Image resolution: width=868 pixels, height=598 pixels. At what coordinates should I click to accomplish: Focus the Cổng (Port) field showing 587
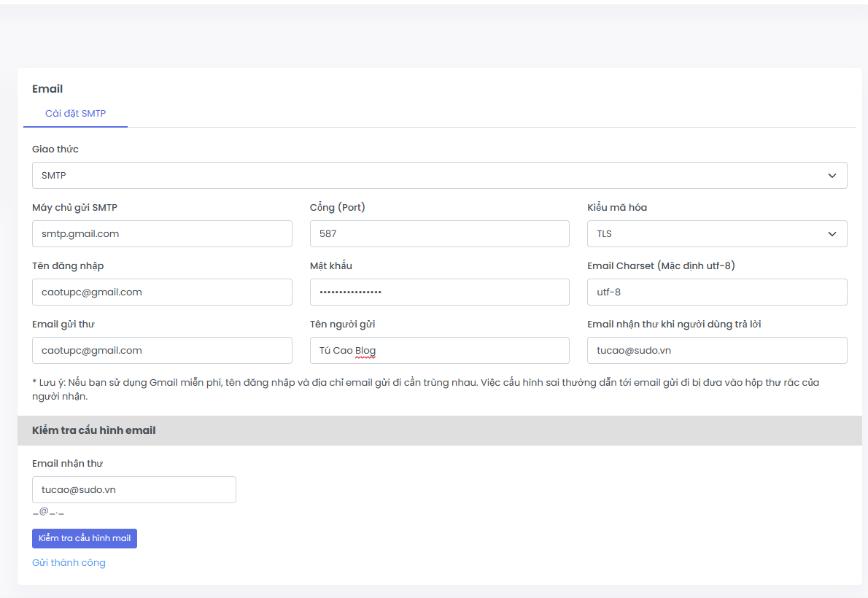pyautogui.click(x=439, y=233)
